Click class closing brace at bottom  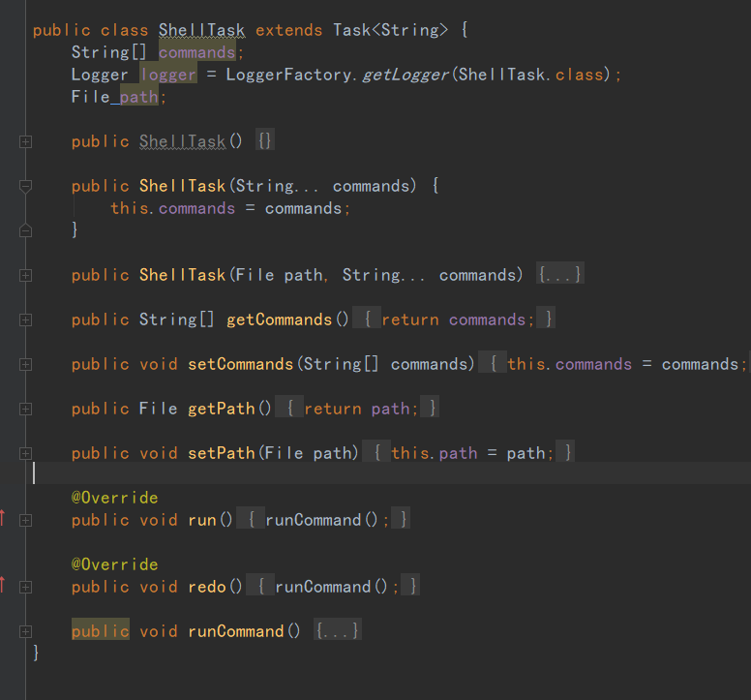pos(36,654)
